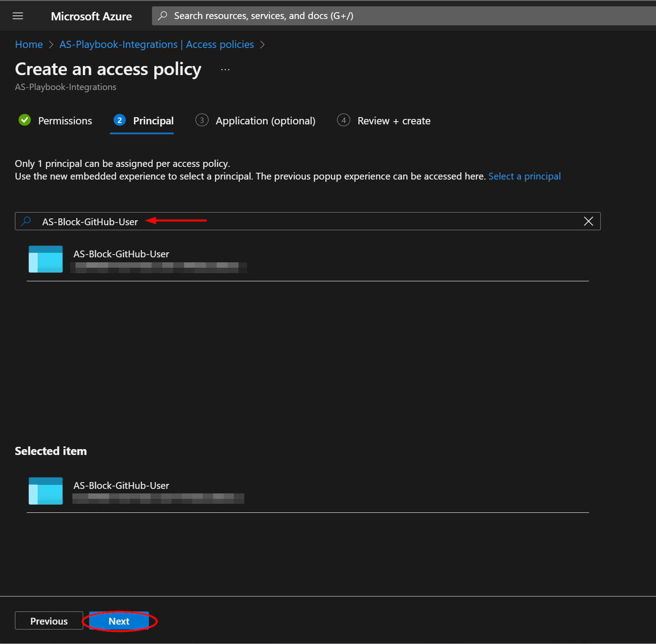Image resolution: width=656 pixels, height=644 pixels.
Task: Open the Select a principal link
Action: click(x=524, y=176)
